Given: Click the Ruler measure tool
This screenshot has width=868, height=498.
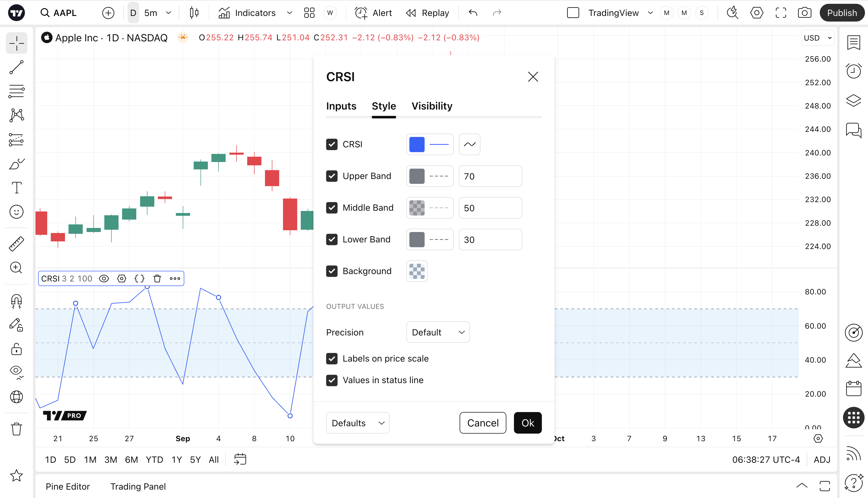Looking at the screenshot, I should [x=16, y=244].
